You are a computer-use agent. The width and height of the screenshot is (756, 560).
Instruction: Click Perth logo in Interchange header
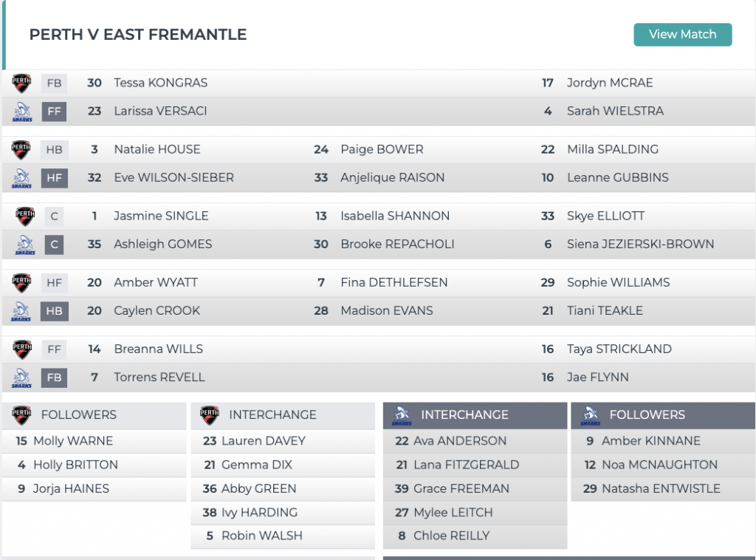point(209,414)
